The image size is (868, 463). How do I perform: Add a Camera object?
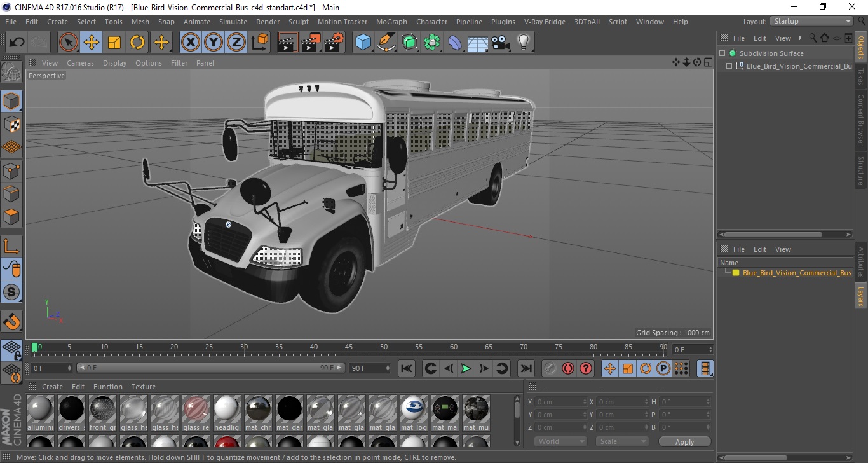click(500, 43)
